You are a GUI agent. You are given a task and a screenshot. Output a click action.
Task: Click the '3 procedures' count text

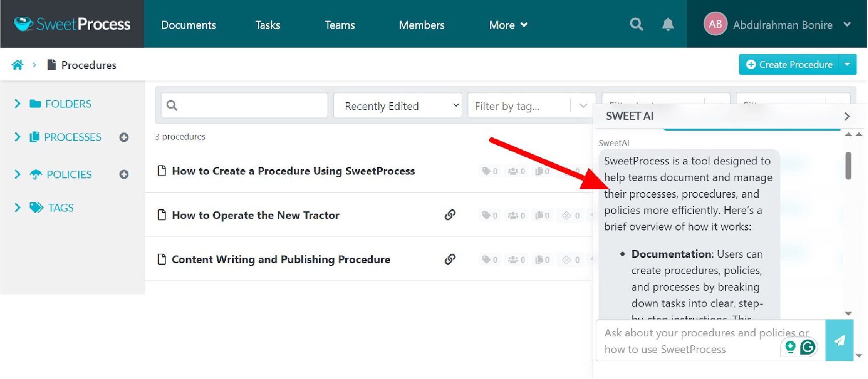coord(180,136)
